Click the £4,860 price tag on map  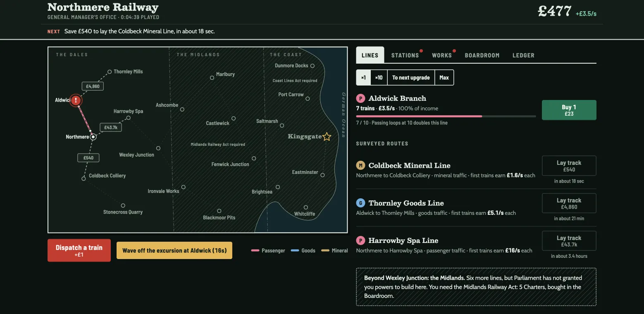click(x=93, y=86)
